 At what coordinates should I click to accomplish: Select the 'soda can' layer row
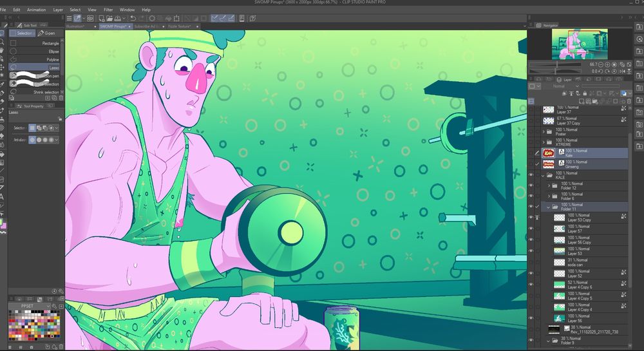point(590,262)
